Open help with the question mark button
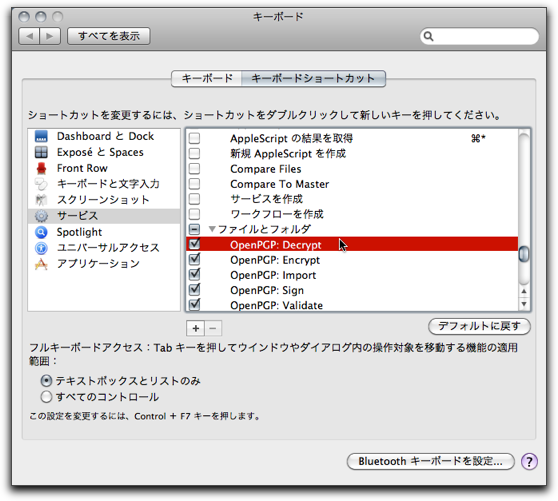The width and height of the screenshot is (558, 501). tap(529, 462)
